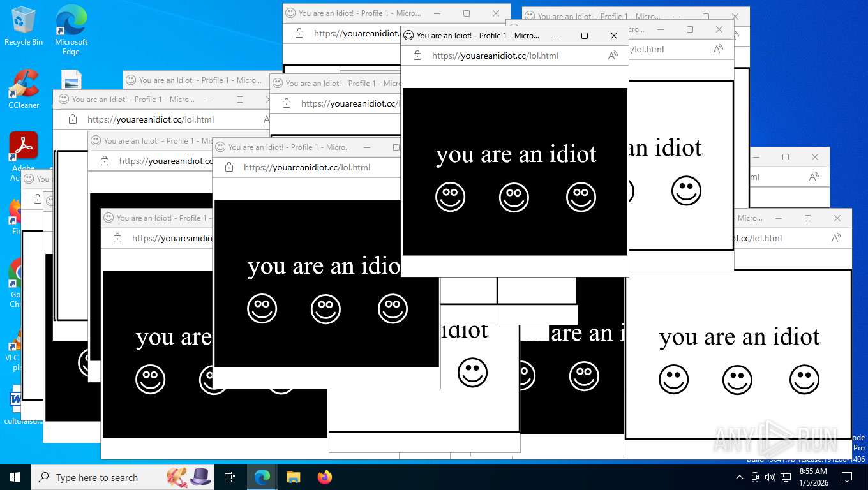Click Read aloud icon beside "c/lol.html" behind the active window

(x=718, y=49)
